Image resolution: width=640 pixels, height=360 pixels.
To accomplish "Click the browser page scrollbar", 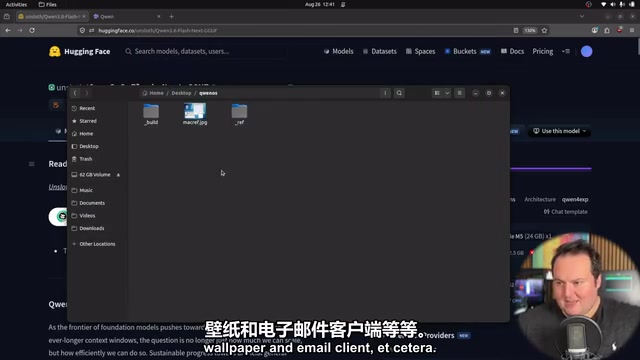I will (x=638, y=47).
